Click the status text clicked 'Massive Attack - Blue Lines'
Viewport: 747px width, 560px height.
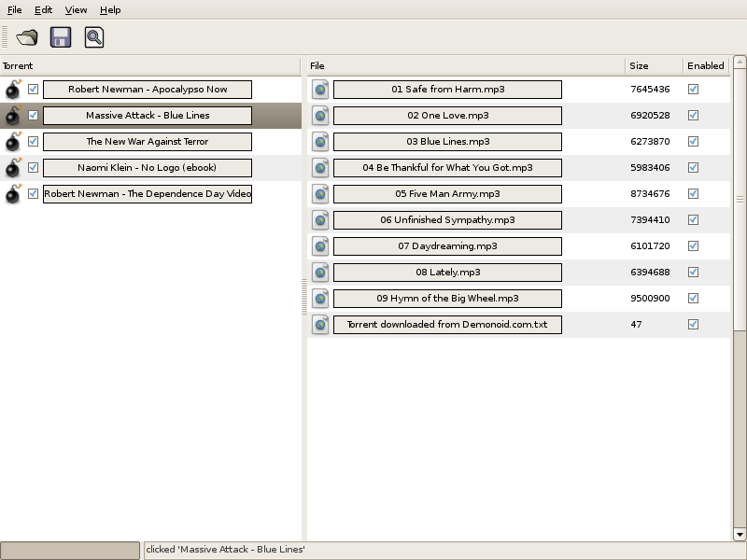click(x=225, y=550)
